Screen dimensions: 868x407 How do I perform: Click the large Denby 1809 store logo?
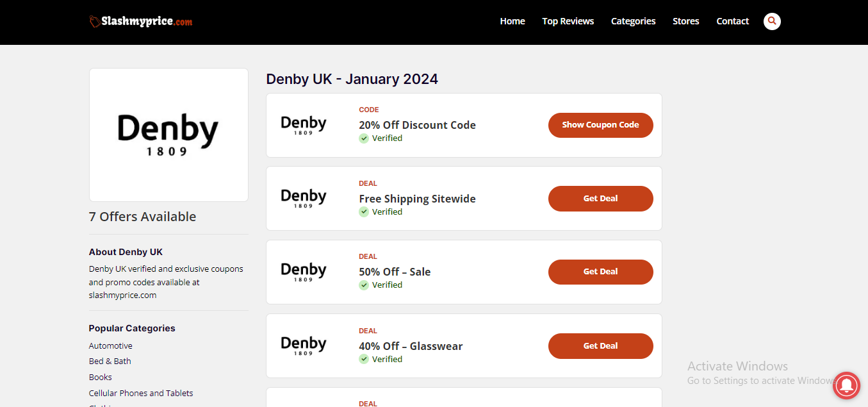(x=168, y=135)
